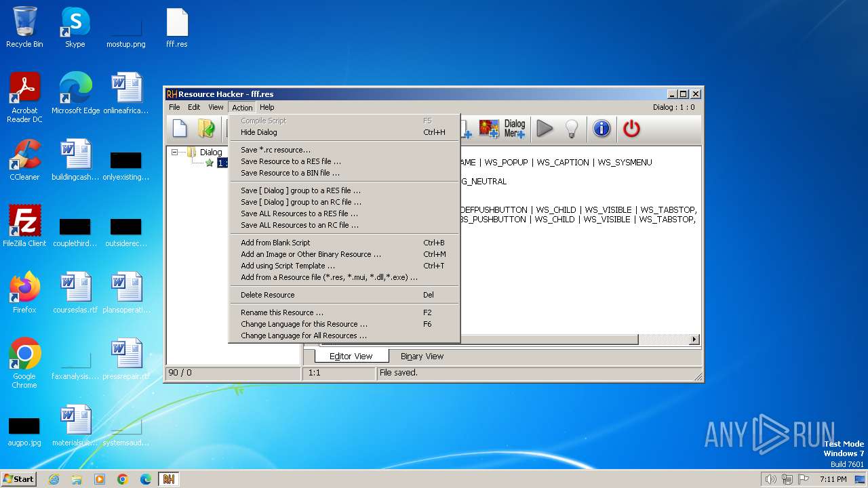Open Windows Explorer folder taskbar icon
The height and width of the screenshot is (488, 868).
pos(77,479)
